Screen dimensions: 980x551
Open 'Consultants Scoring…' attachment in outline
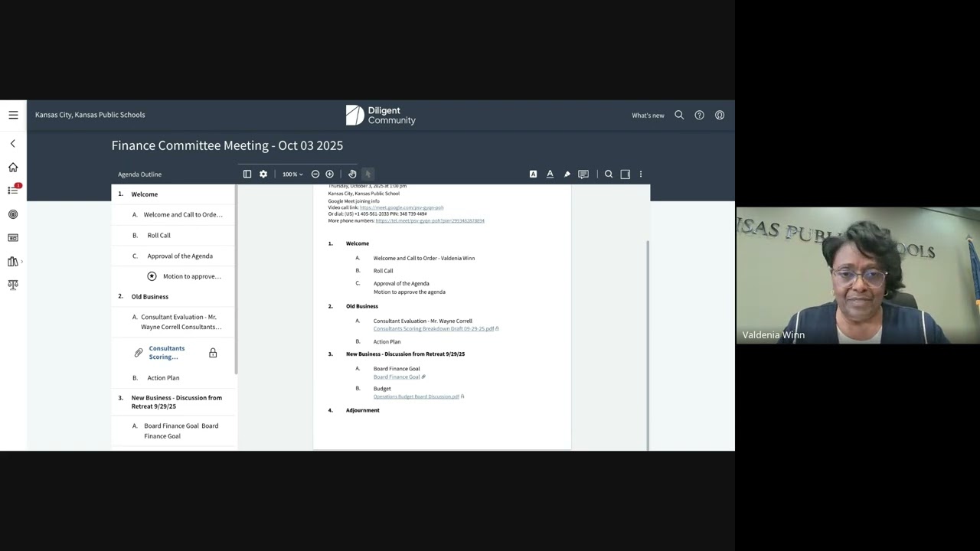(x=167, y=353)
